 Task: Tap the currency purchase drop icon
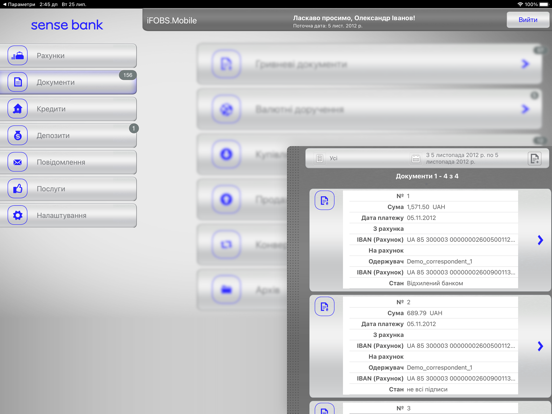(226, 154)
